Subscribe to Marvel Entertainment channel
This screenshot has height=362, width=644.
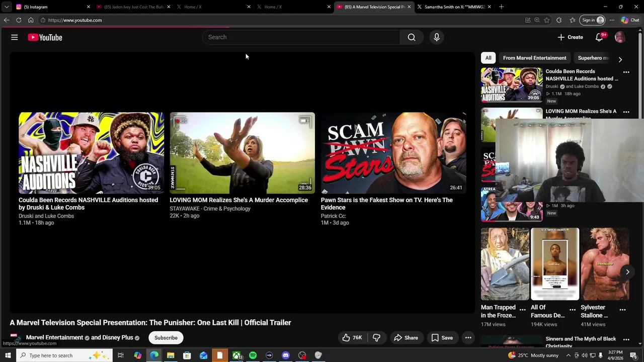(166, 338)
